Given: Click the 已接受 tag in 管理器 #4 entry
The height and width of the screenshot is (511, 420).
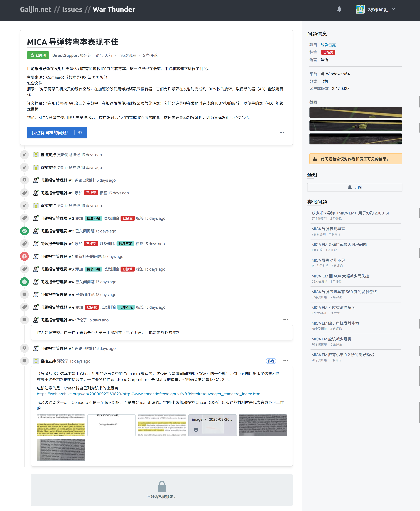Looking at the screenshot, I should 92,307.
